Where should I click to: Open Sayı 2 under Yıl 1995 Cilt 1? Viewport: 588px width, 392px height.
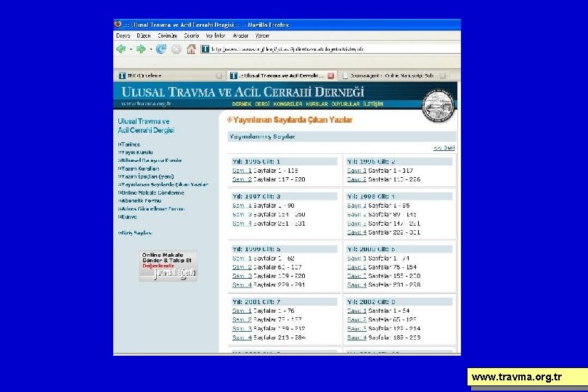coord(242,180)
